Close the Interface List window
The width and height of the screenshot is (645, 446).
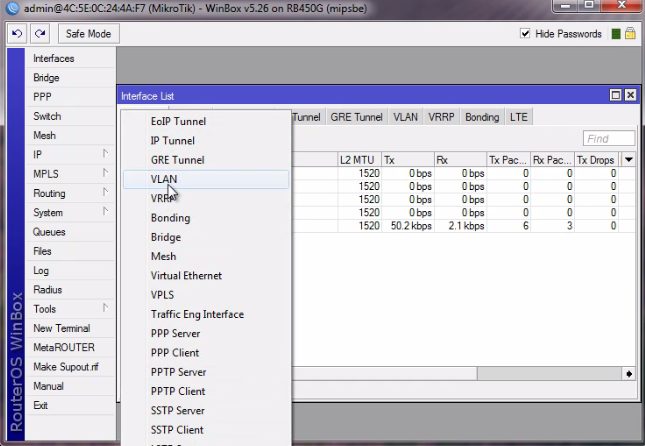click(630, 95)
